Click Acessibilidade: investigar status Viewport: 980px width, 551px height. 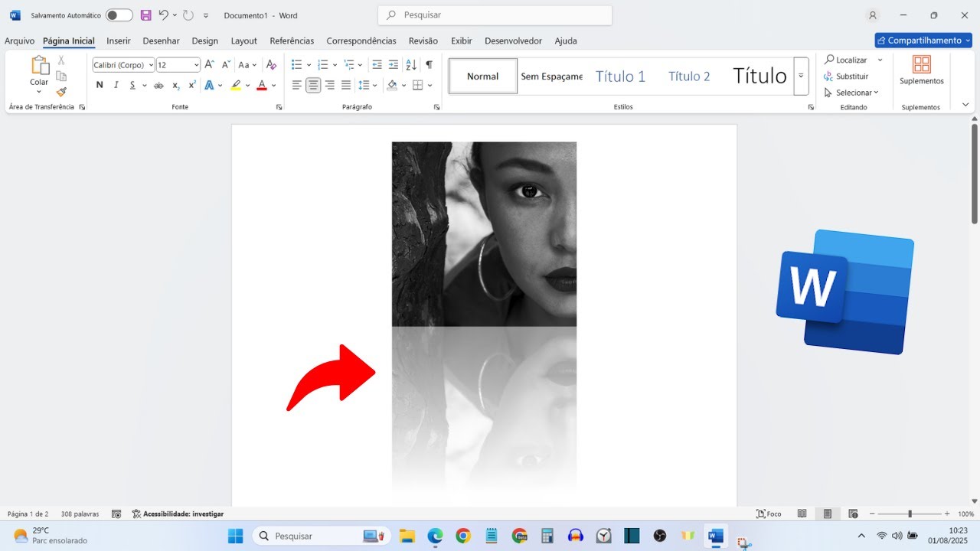tap(178, 514)
